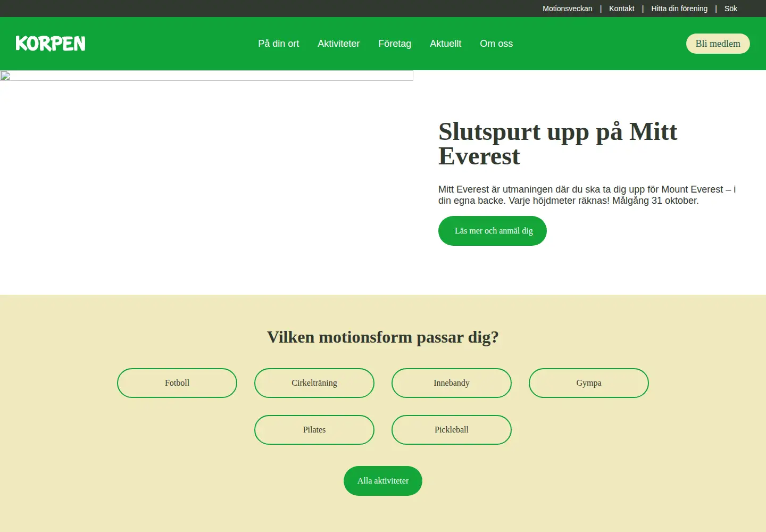The image size is (766, 532).
Task: Select the Innebandy activity button
Action: tap(452, 383)
